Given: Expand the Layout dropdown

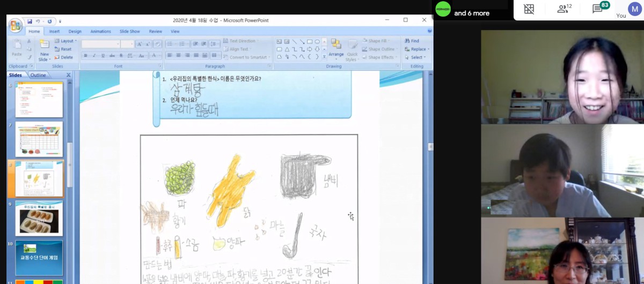Looking at the screenshot, I should tap(67, 41).
